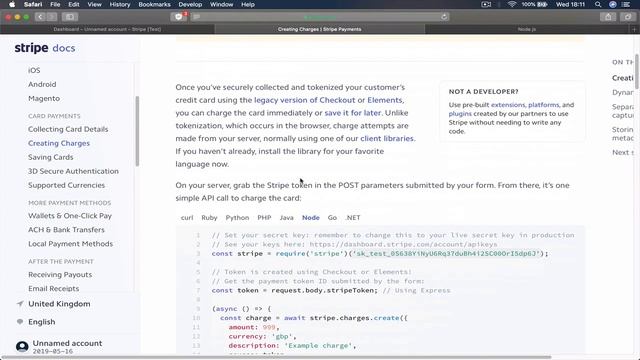The image size is (640, 360).
Task: Click the Unnamed account avatar icon
Action: pyautogui.click(x=22, y=347)
